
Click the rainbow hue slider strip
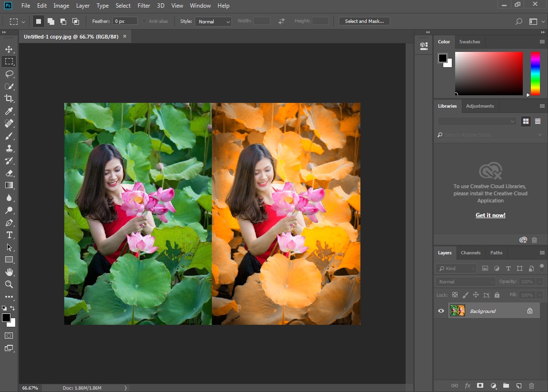click(x=535, y=73)
